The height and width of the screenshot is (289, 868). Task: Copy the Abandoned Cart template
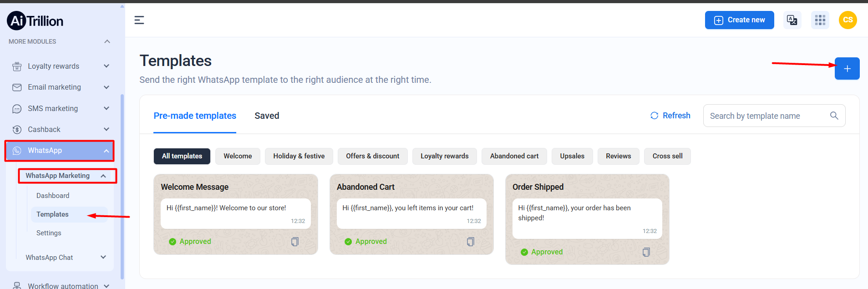click(471, 242)
